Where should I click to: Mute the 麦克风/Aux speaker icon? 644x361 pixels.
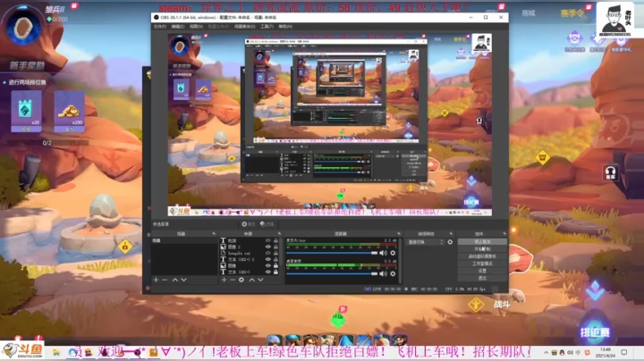point(383,253)
